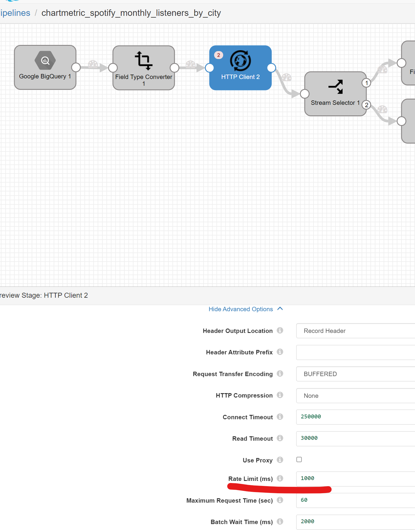Show info for Request Transfer Encoding

click(280, 373)
